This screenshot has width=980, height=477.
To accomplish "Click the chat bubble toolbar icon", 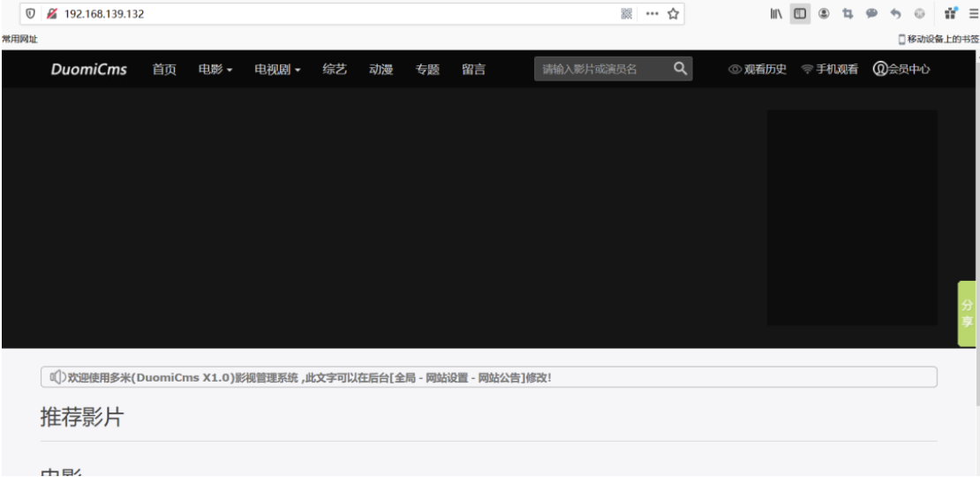I will pyautogui.click(x=871, y=14).
